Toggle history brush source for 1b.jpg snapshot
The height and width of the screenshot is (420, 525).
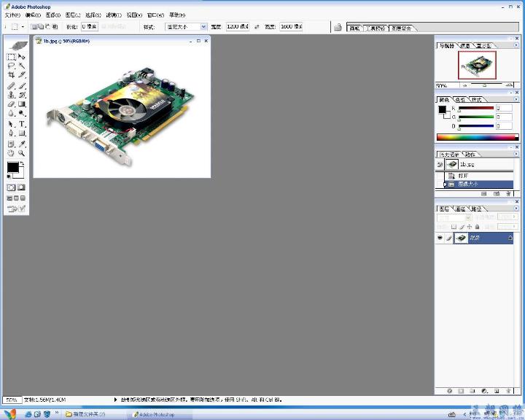point(440,165)
